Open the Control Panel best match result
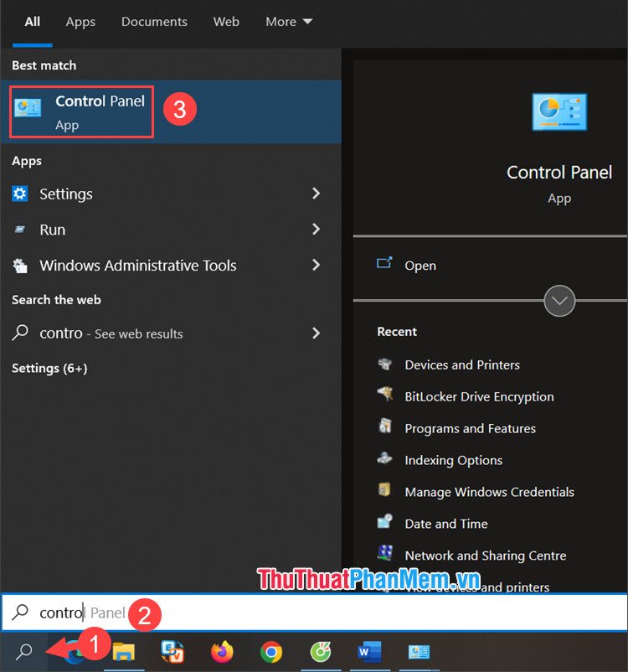Viewport: 628px width, 672px height. pos(171,111)
